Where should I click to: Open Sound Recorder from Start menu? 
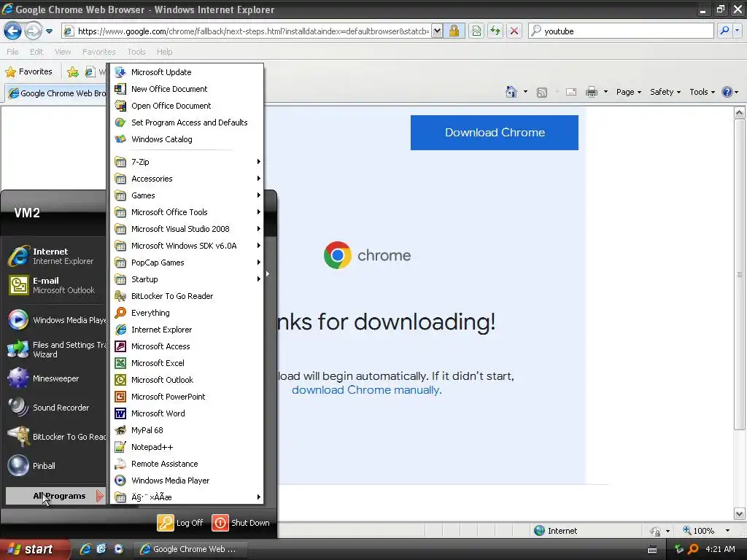point(55,408)
